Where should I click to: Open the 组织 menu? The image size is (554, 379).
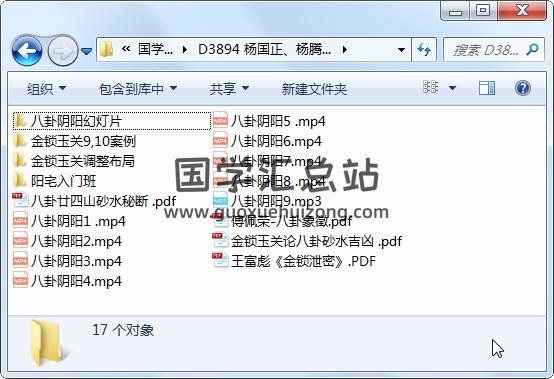coord(47,89)
